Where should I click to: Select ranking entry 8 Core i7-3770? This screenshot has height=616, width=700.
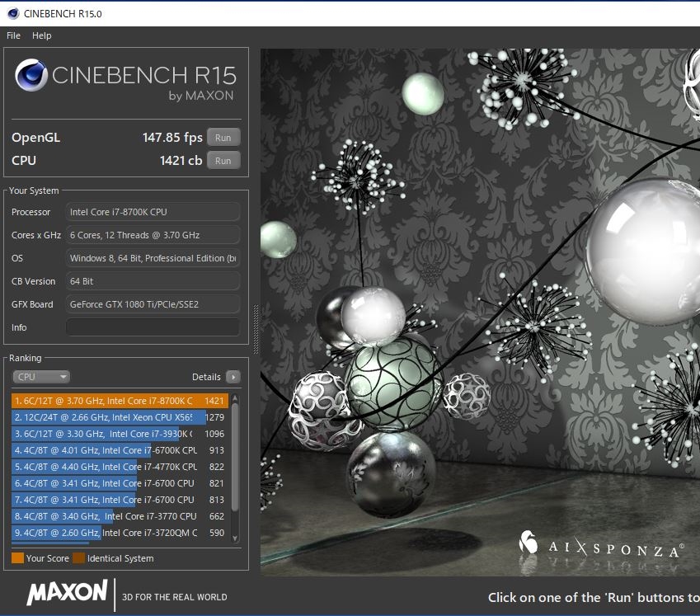(120, 516)
